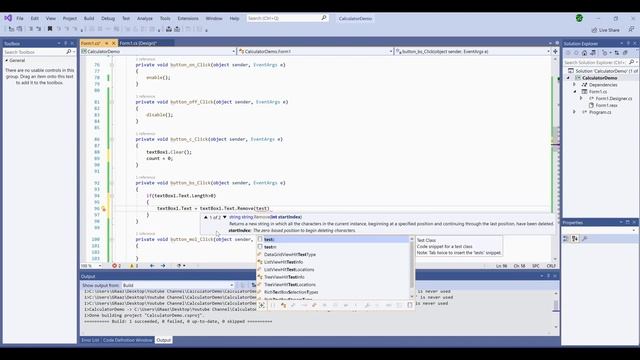Click the Search Toolbox field

click(x=35, y=52)
